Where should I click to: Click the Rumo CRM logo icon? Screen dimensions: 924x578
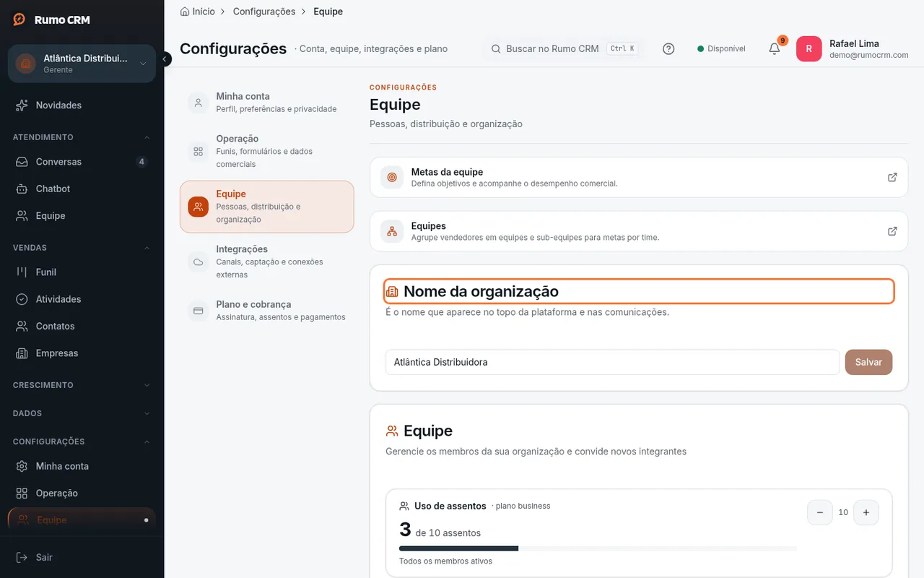(x=19, y=20)
